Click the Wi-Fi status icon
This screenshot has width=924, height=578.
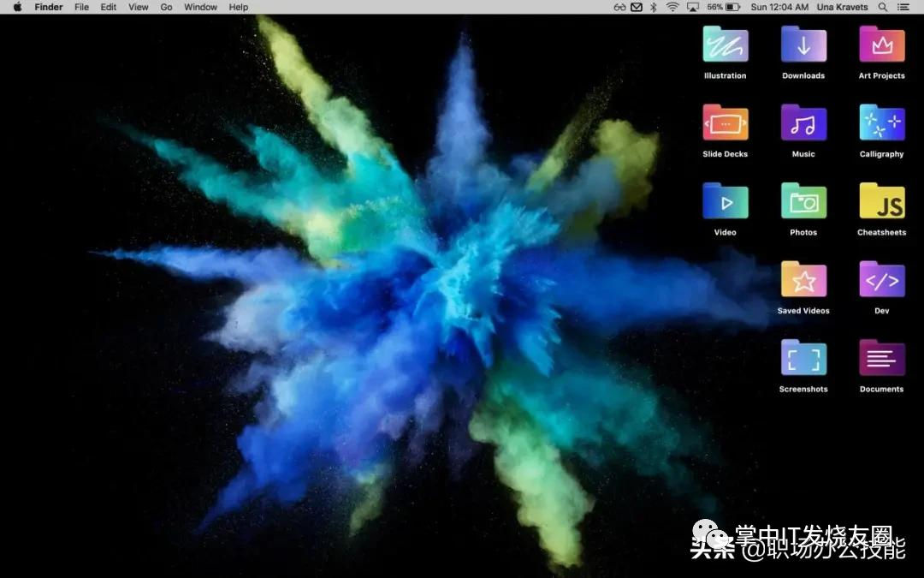coord(672,7)
